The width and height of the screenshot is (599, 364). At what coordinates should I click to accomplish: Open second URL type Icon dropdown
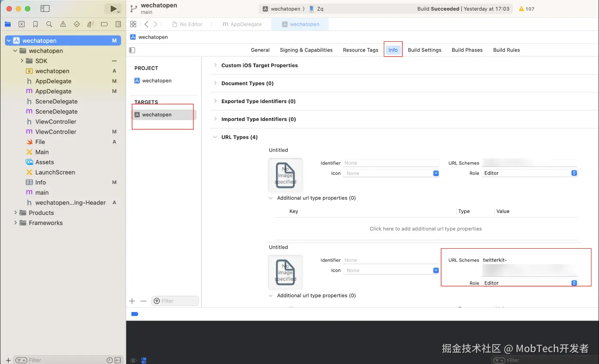click(391, 270)
